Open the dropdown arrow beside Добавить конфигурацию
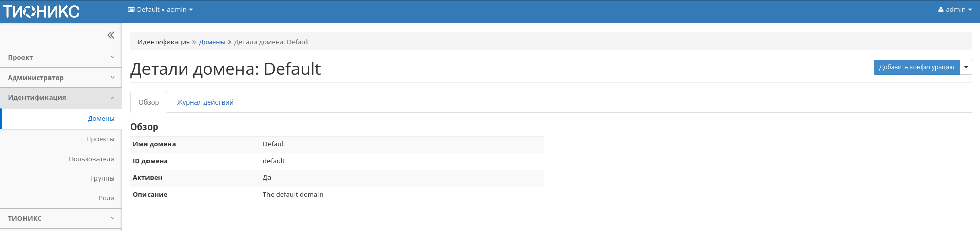Screen dimensions: 980x231 point(966,67)
